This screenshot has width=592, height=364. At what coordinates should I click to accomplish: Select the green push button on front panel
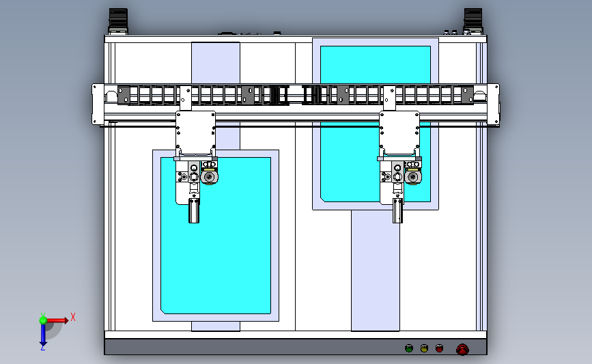(x=409, y=348)
